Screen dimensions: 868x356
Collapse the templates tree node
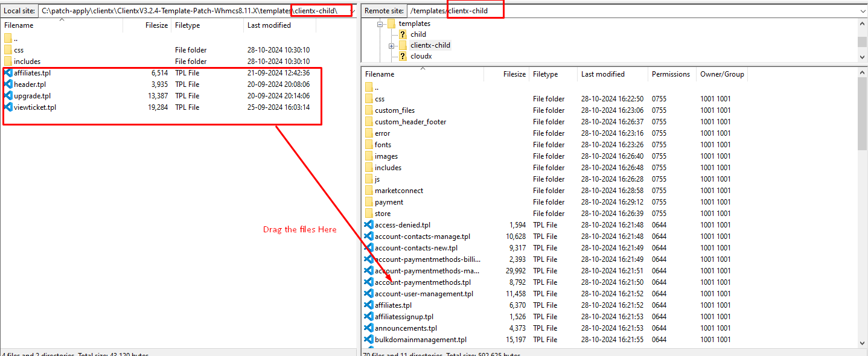point(380,24)
